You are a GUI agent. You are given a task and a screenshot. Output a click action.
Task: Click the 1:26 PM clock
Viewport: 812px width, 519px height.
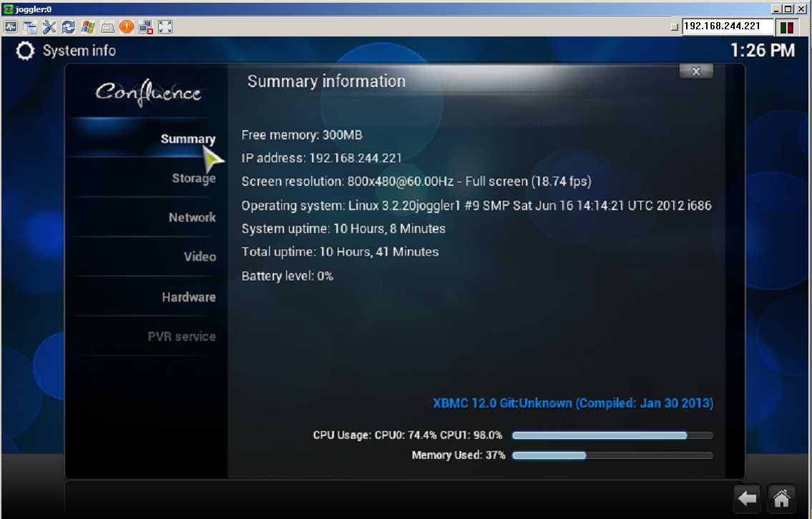click(x=763, y=51)
